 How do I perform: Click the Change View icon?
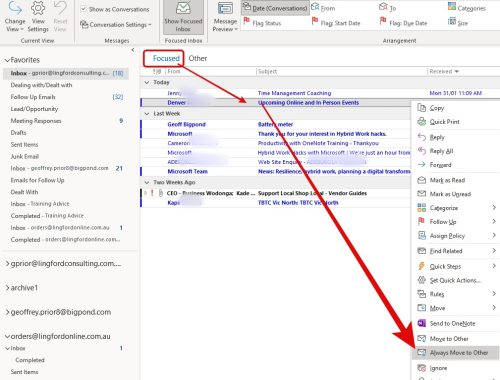15,8
